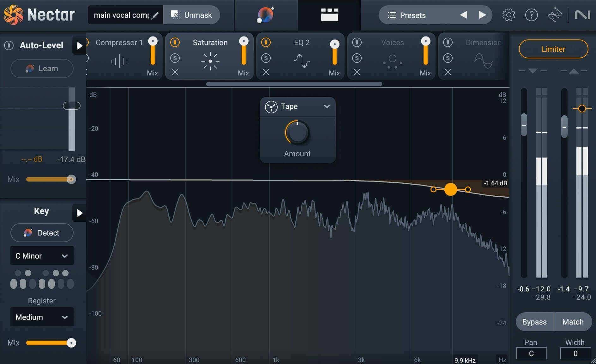Viewport: 596px width, 364px height.
Task: Toggle EQ 2 module power
Action: pos(266,42)
